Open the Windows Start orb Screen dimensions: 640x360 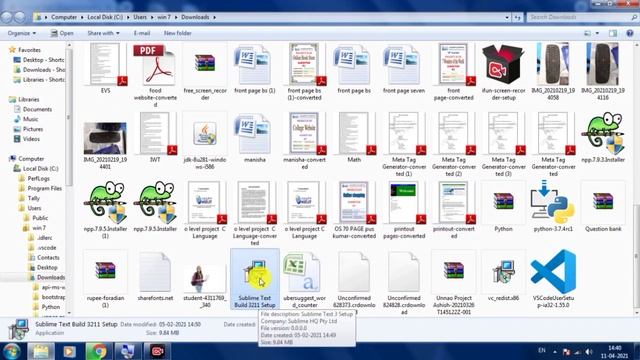click(x=11, y=351)
